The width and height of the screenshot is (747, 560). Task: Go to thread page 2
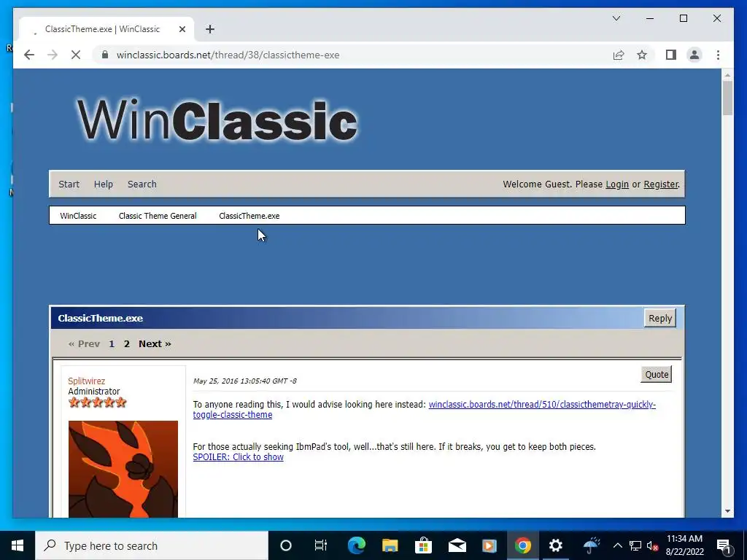[x=127, y=344]
